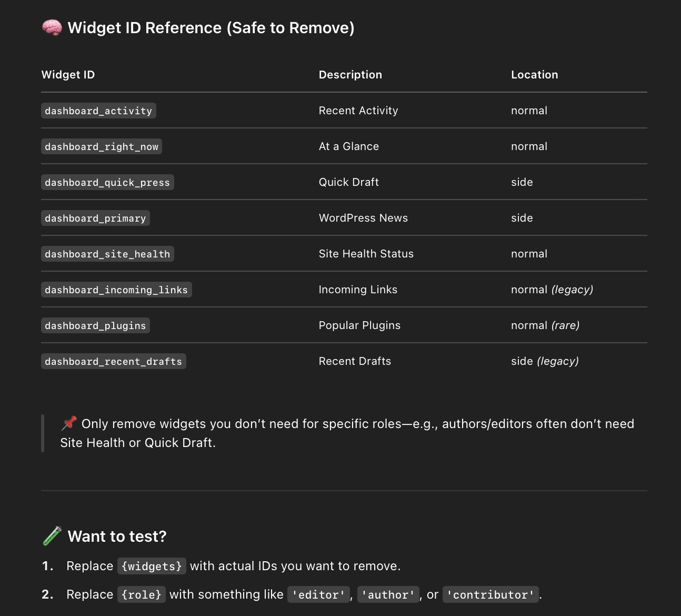681x616 pixels.
Task: Click the WordPress News description
Action: (363, 218)
